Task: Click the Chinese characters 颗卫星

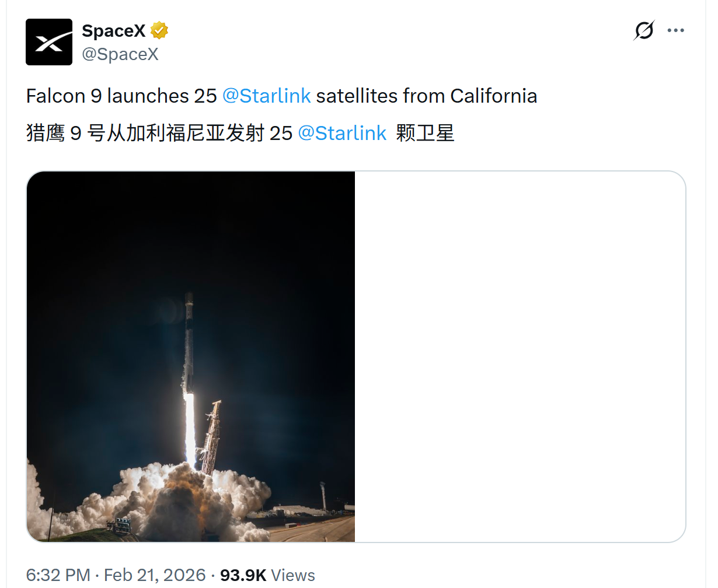Action: click(425, 133)
